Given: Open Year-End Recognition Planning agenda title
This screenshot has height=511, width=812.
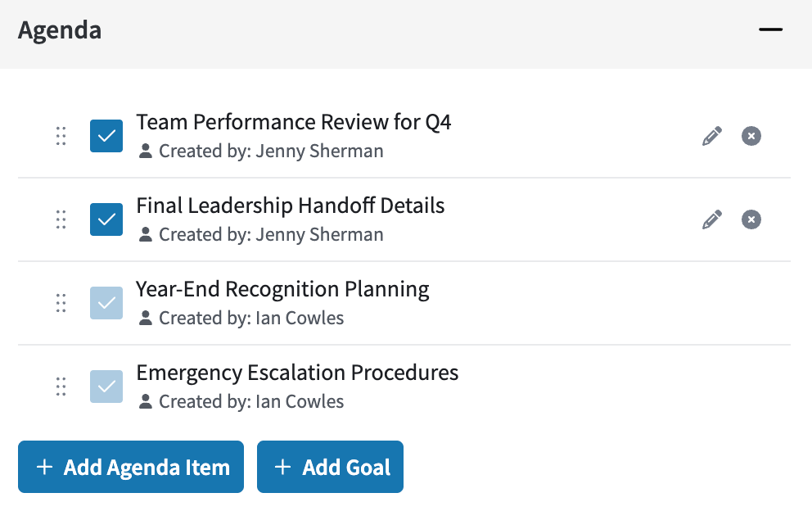Looking at the screenshot, I should point(282,289).
